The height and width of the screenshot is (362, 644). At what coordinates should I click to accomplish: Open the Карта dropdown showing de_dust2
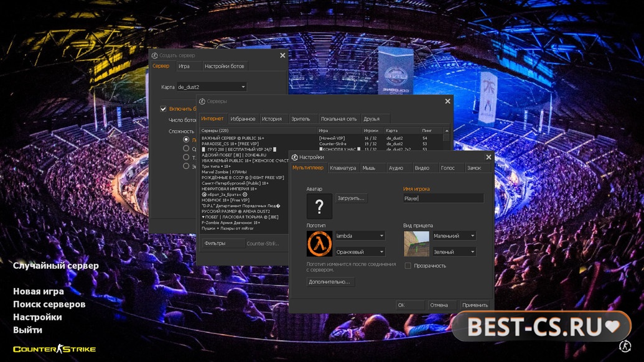pyautogui.click(x=212, y=87)
